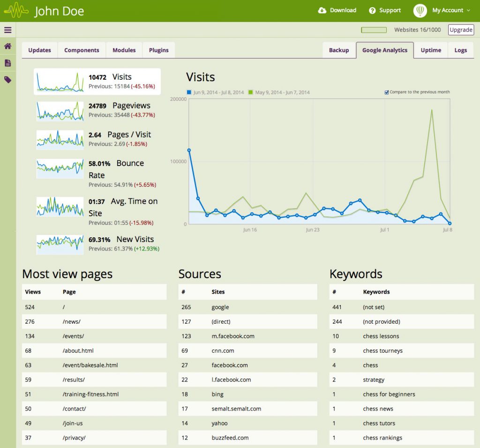
Task: Click the My Account label
Action: click(448, 10)
